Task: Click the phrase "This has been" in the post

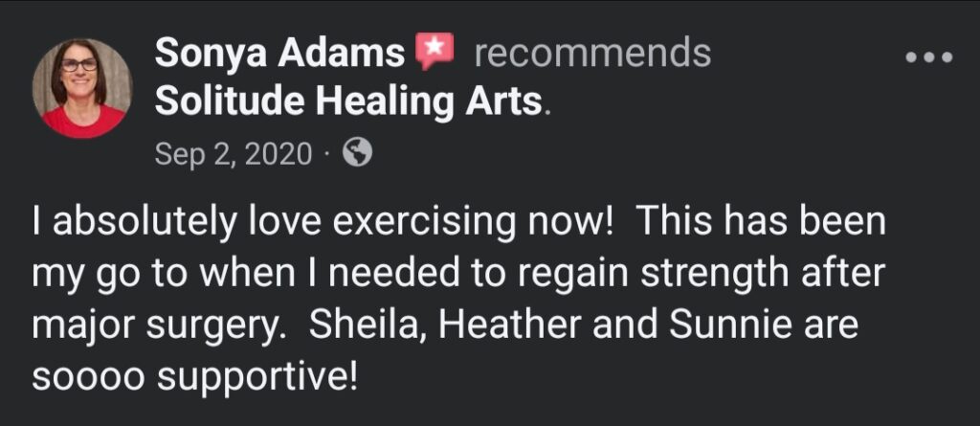Action: (x=761, y=222)
